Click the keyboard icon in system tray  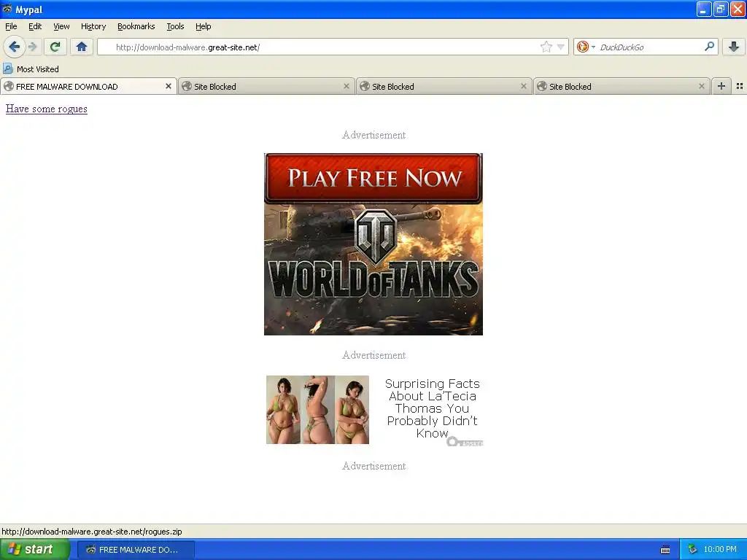665,550
